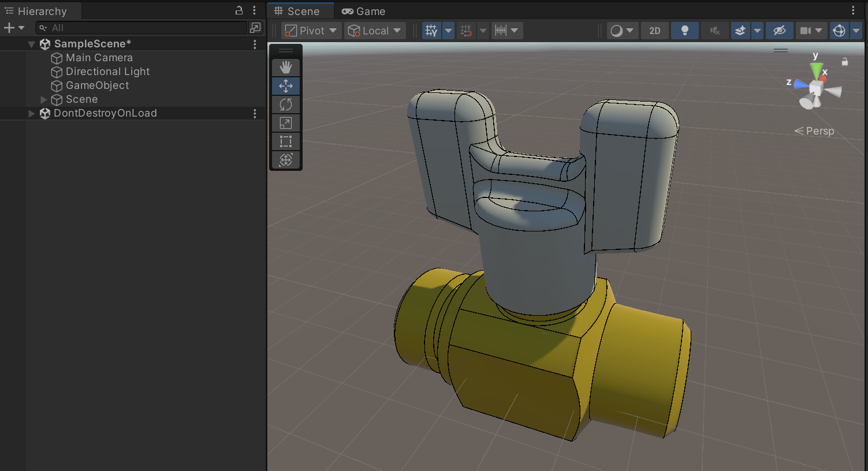Click the Hierarchy panel lock icon
Screen dimensions: 868x471
click(239, 10)
